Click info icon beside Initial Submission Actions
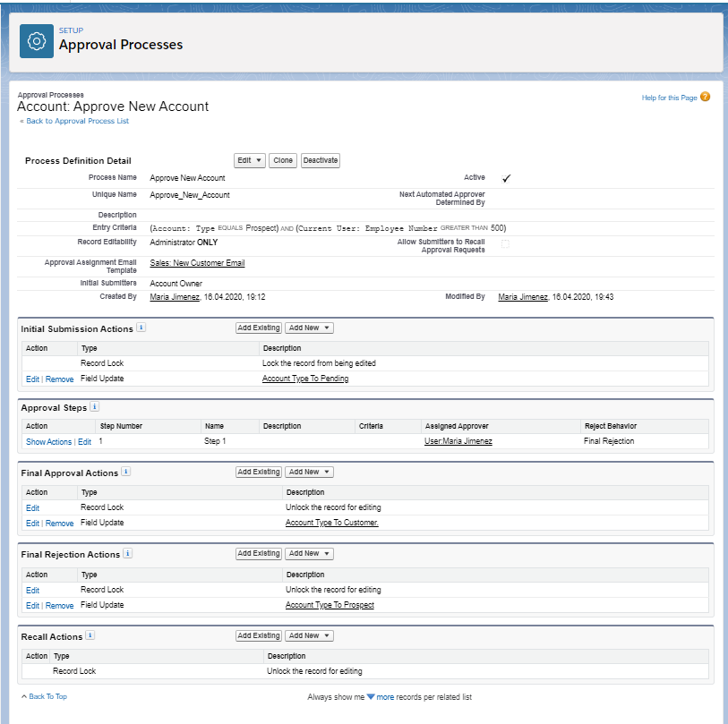 coord(141,328)
